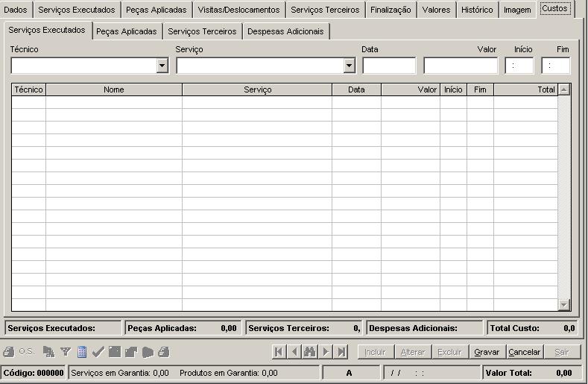Image resolution: width=588 pixels, height=384 pixels.
Task: Open the Técnico dropdown list
Action: coord(162,66)
